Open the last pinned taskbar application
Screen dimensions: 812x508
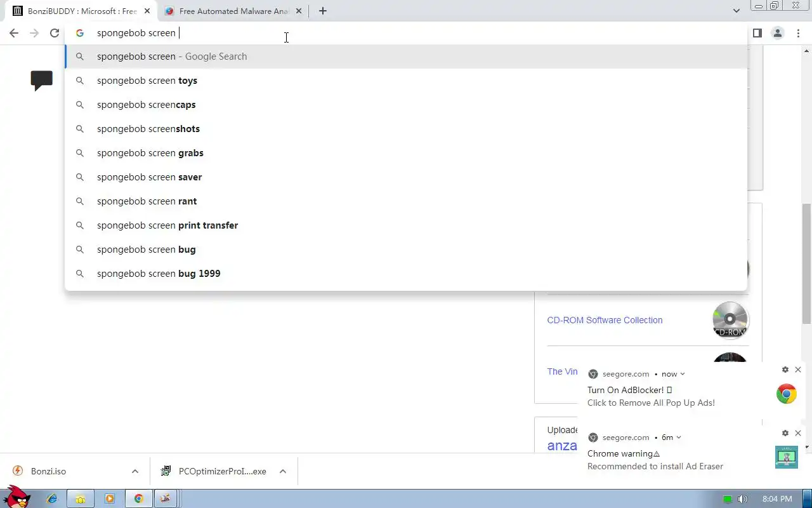[166, 499]
